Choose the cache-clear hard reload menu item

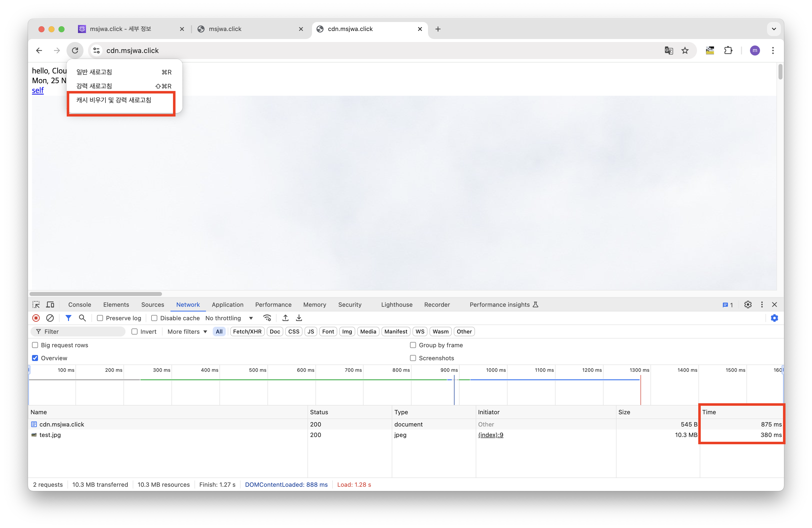(113, 100)
